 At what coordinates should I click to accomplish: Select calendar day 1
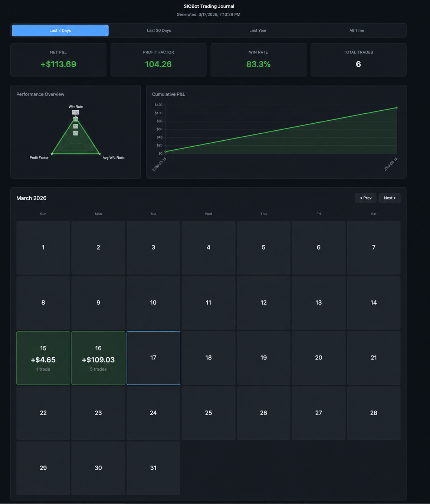click(43, 248)
